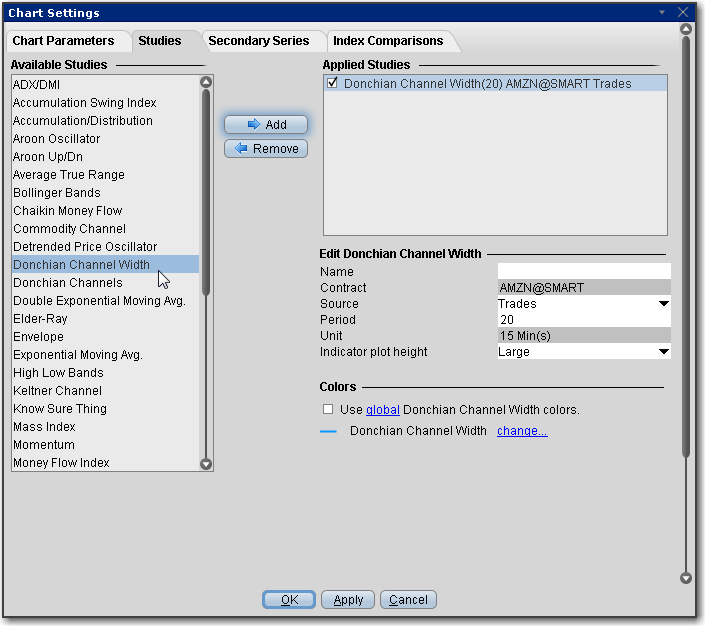
Task: Open the Secondary Series tab
Action: tap(259, 41)
